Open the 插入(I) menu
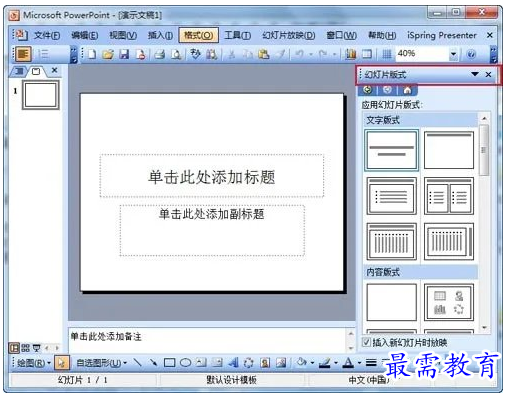507x397 pixels. tap(160, 35)
